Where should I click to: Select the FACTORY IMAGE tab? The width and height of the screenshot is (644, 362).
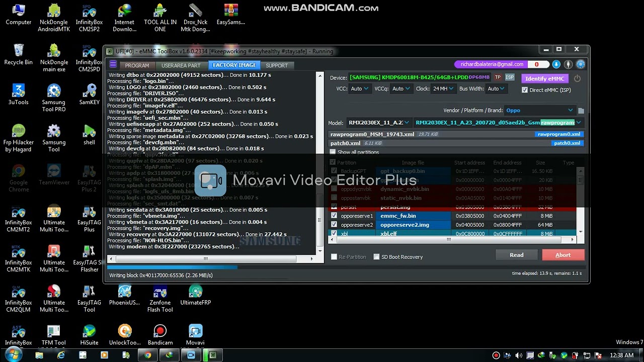[234, 65]
